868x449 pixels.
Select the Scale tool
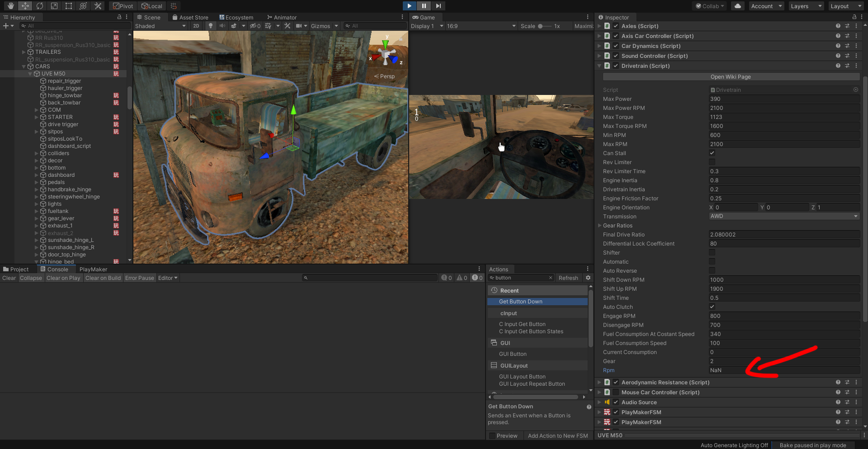(x=54, y=6)
